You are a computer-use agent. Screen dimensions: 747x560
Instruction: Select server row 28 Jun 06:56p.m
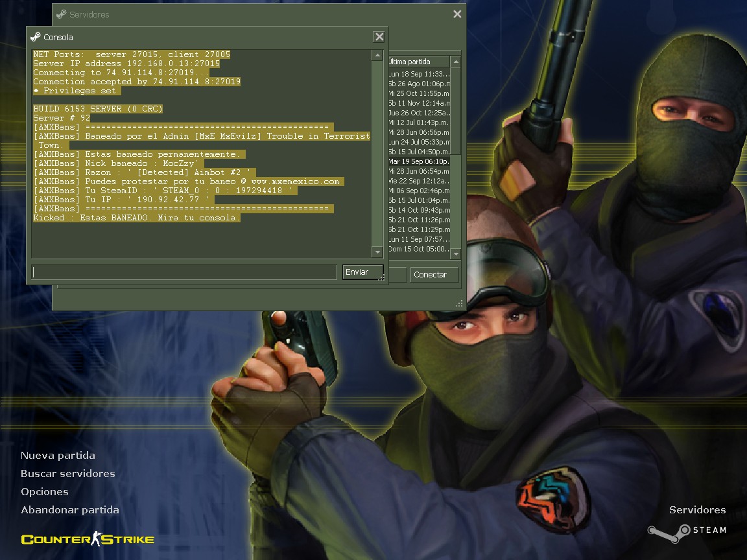[419, 132]
